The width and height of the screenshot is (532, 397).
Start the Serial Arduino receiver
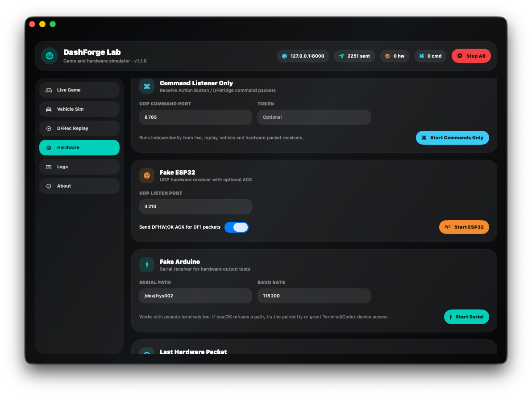tap(466, 317)
